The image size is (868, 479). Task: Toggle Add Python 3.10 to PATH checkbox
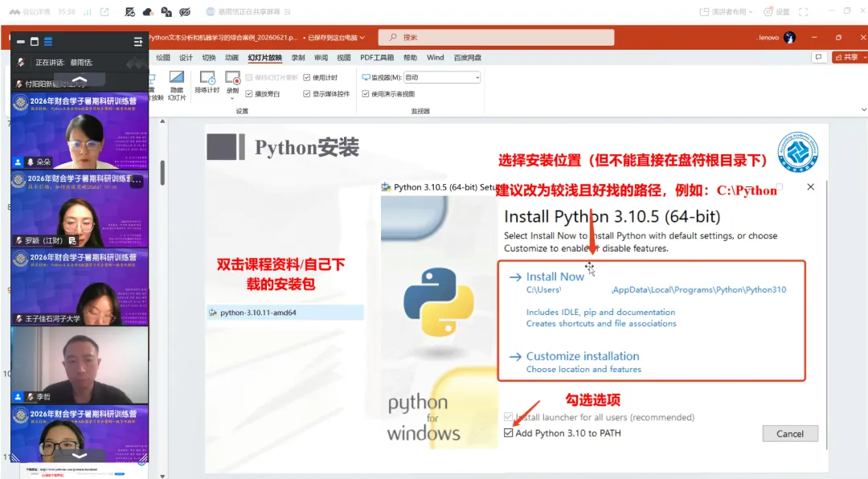click(508, 433)
